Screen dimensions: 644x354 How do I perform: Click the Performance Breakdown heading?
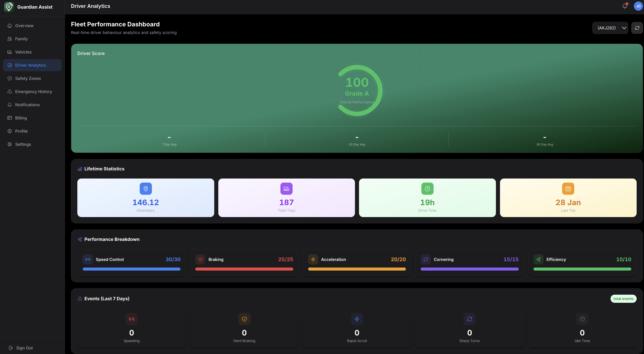click(x=112, y=239)
